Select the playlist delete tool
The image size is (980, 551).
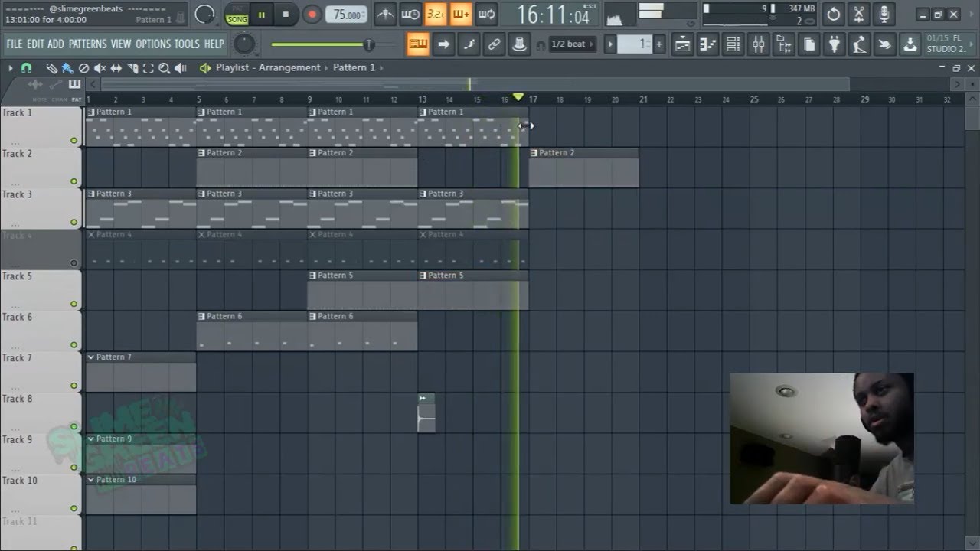pos(83,68)
